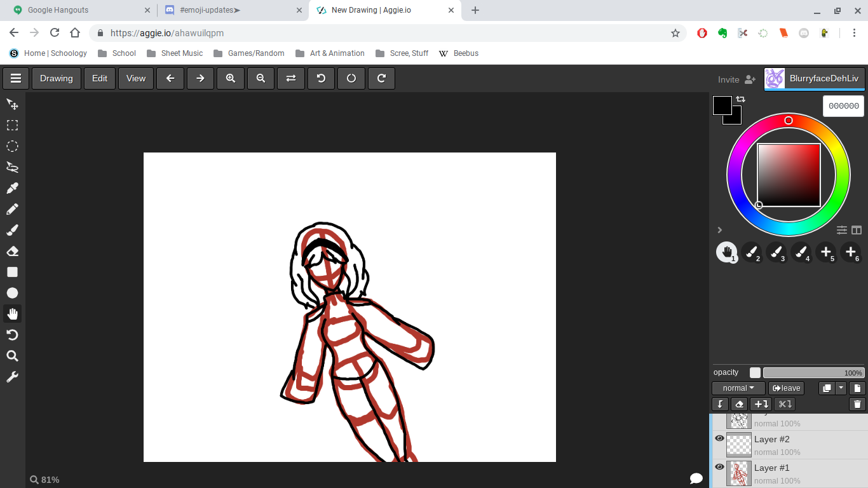The width and height of the screenshot is (868, 488).
Task: Toggle visibility of Layer #1
Action: [719, 467]
